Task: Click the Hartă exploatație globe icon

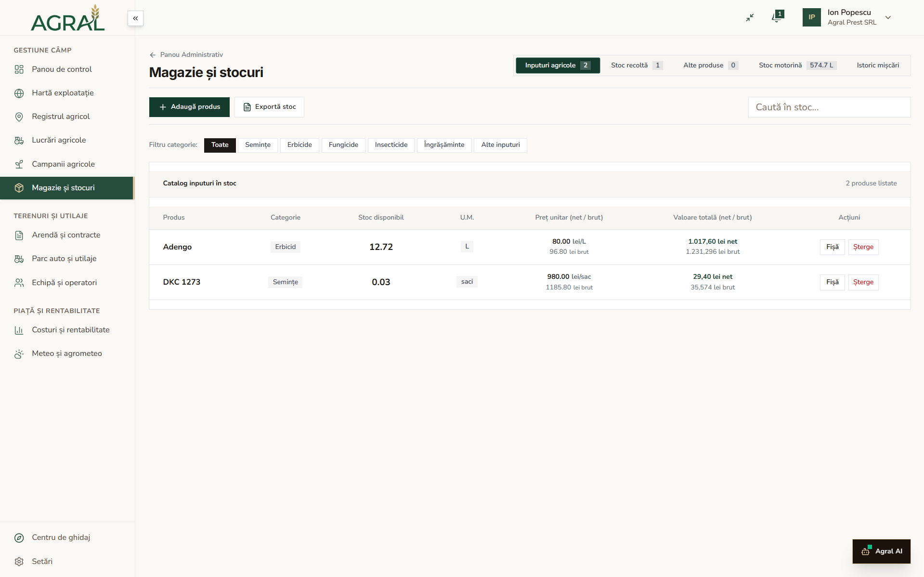Action: pos(19,93)
